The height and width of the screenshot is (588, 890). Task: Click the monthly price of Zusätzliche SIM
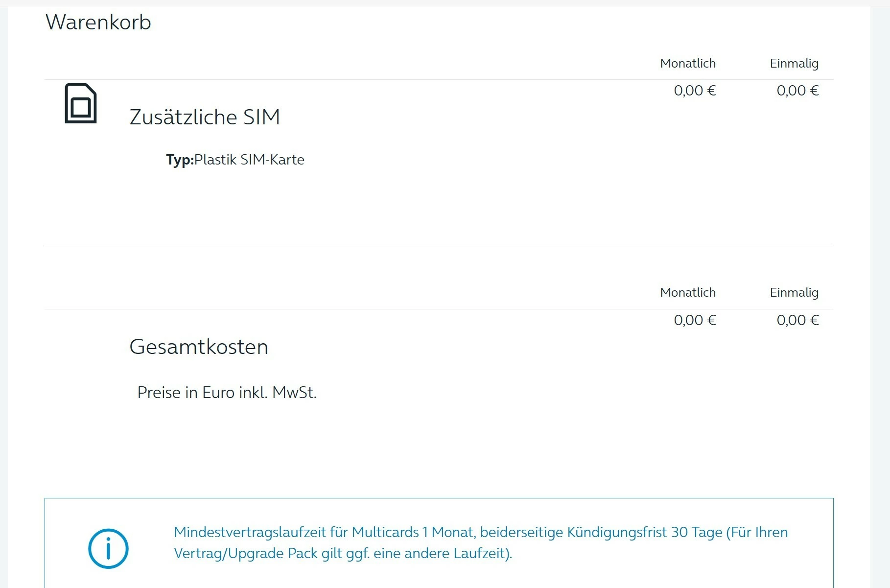[695, 91]
